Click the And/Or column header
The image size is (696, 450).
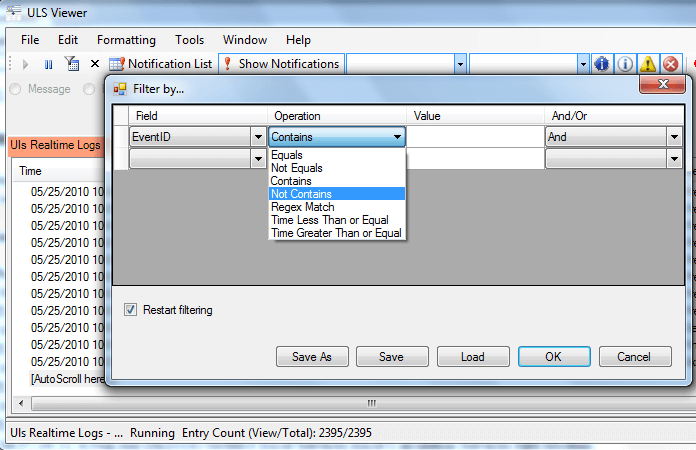614,116
